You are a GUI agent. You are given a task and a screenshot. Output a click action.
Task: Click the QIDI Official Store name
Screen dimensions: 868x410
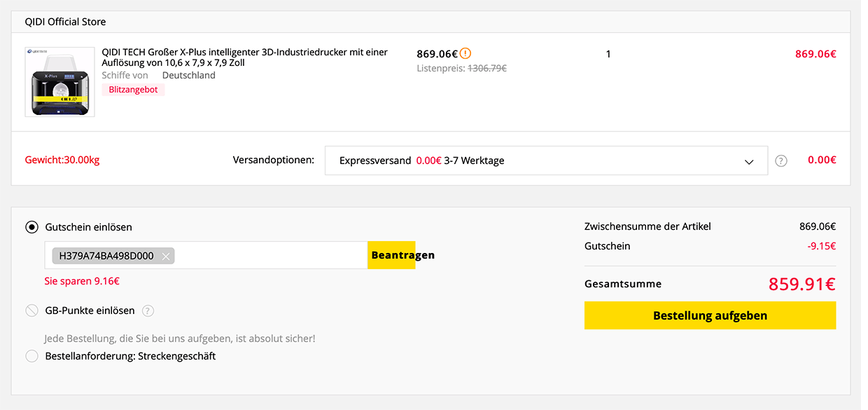tap(65, 22)
